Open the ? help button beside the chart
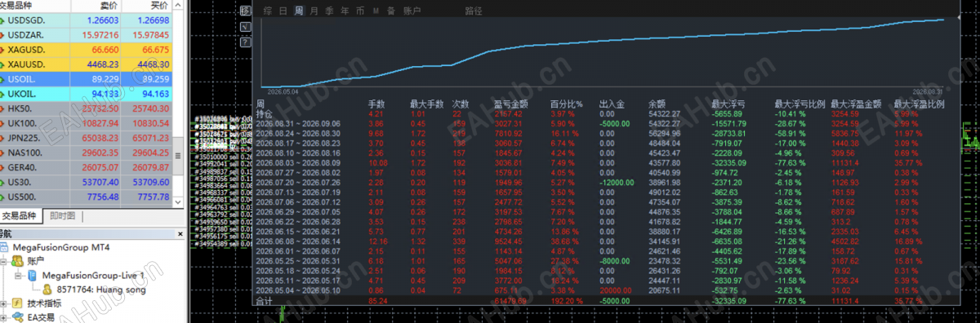 point(247,42)
